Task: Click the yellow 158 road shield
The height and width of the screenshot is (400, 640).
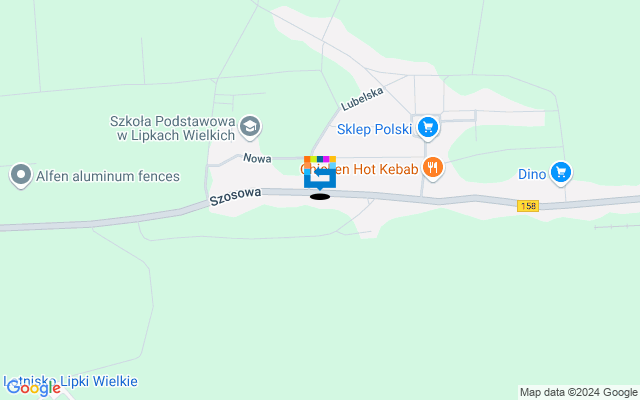Action: click(528, 206)
